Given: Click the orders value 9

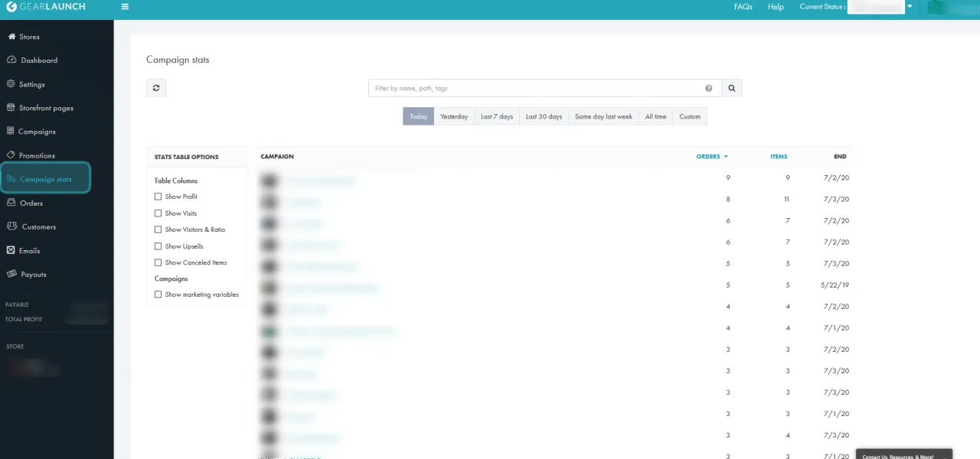Looking at the screenshot, I should coord(728,177).
